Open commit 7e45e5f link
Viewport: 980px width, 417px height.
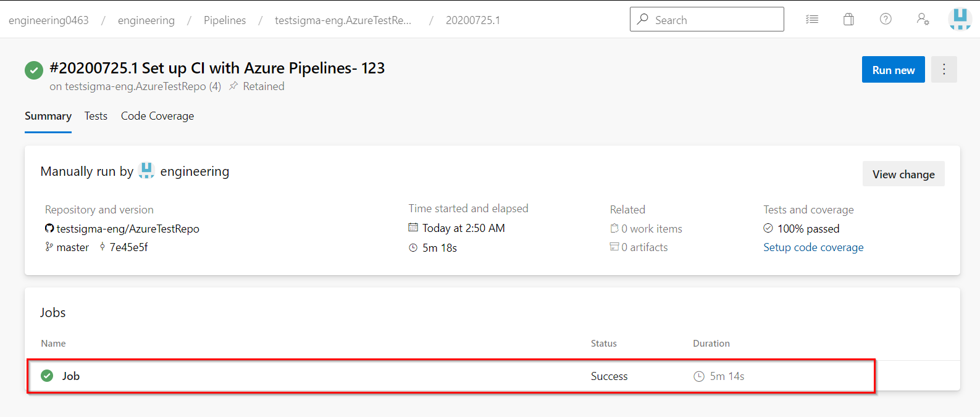[x=128, y=247]
